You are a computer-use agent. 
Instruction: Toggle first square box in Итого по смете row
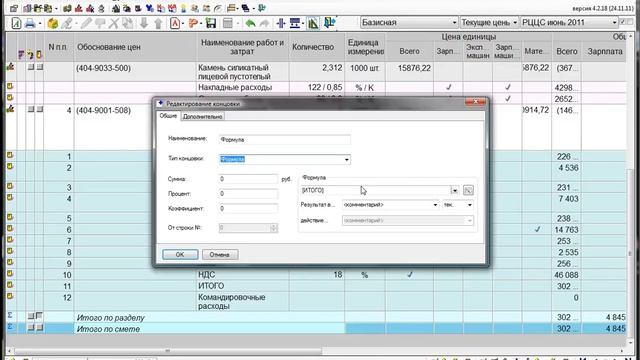click(x=31, y=327)
